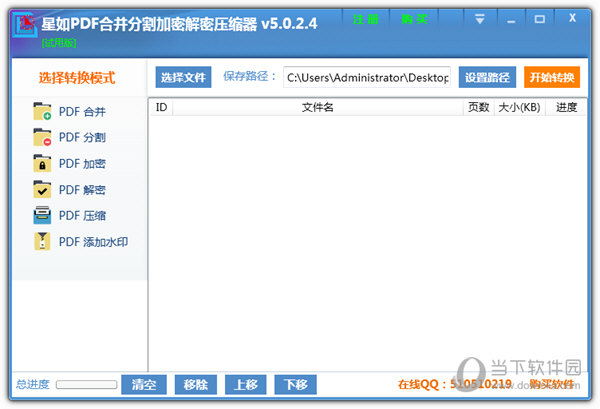Click the PDF 添加水印 icon
Image resolution: width=600 pixels, height=409 pixels.
(42, 241)
